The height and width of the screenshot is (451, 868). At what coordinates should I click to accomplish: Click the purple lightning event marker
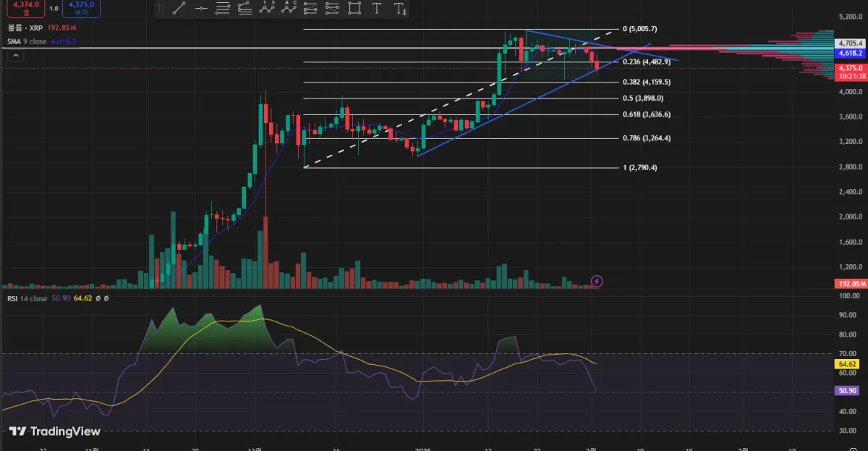[x=597, y=281]
